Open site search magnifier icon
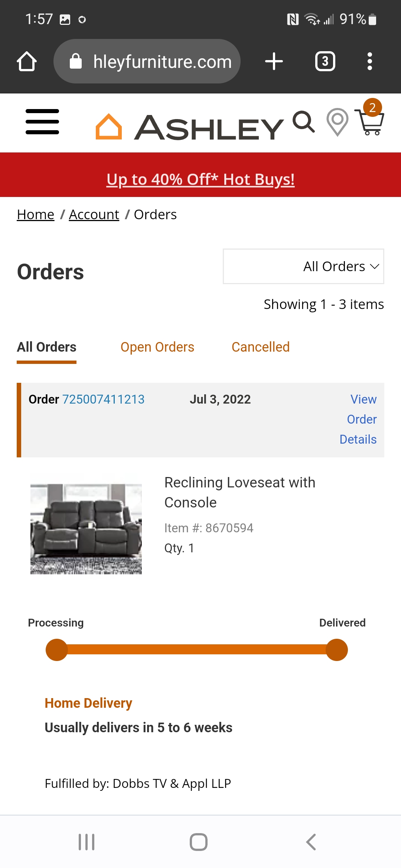Image resolution: width=401 pixels, height=868 pixels. 303,122
